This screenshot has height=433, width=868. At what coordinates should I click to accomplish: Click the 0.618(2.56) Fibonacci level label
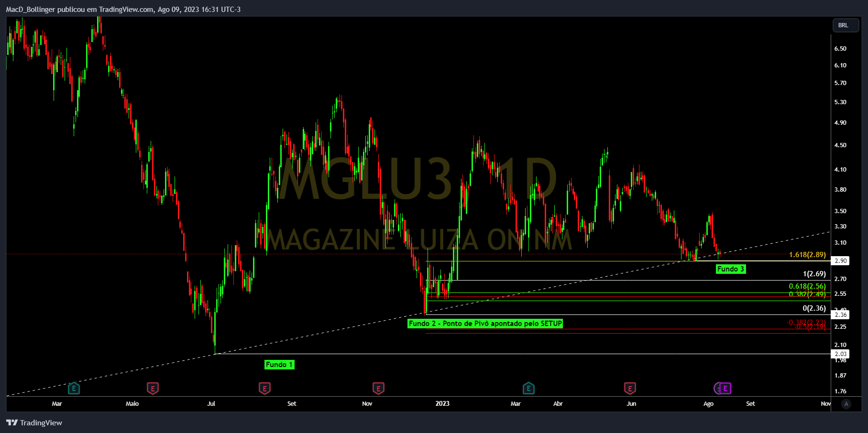807,286
